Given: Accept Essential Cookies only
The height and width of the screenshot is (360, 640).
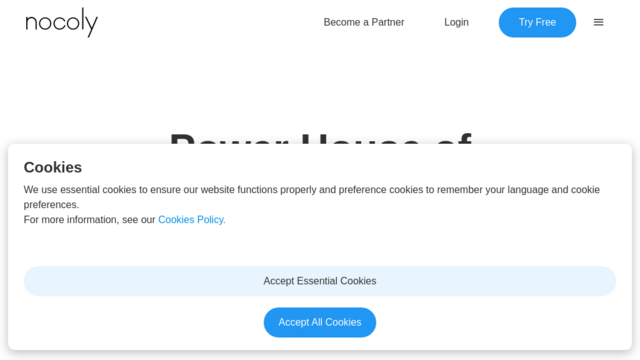Looking at the screenshot, I should pos(320,281).
